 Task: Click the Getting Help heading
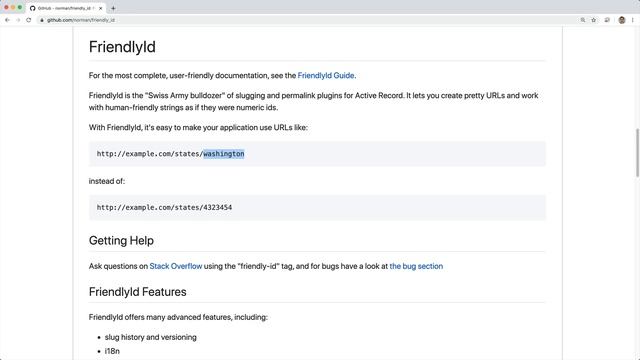coord(121,240)
